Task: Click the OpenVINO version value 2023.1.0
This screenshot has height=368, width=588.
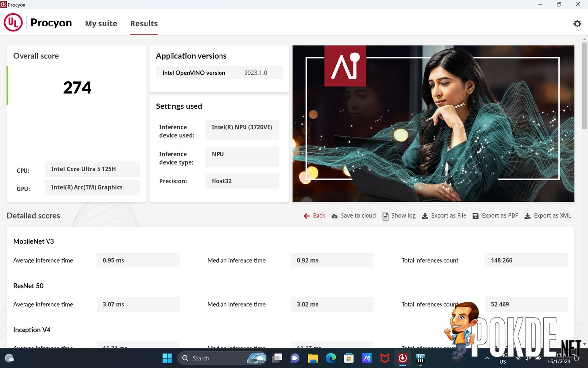Action: [256, 73]
